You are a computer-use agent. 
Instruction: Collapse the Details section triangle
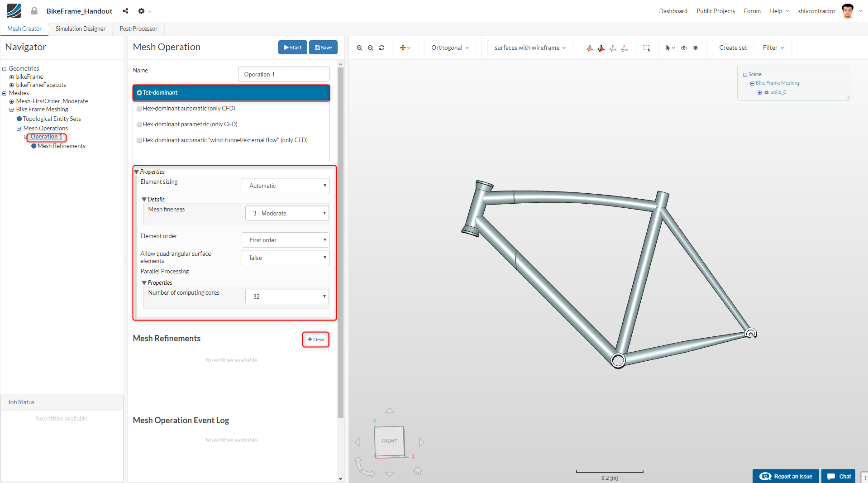point(144,200)
